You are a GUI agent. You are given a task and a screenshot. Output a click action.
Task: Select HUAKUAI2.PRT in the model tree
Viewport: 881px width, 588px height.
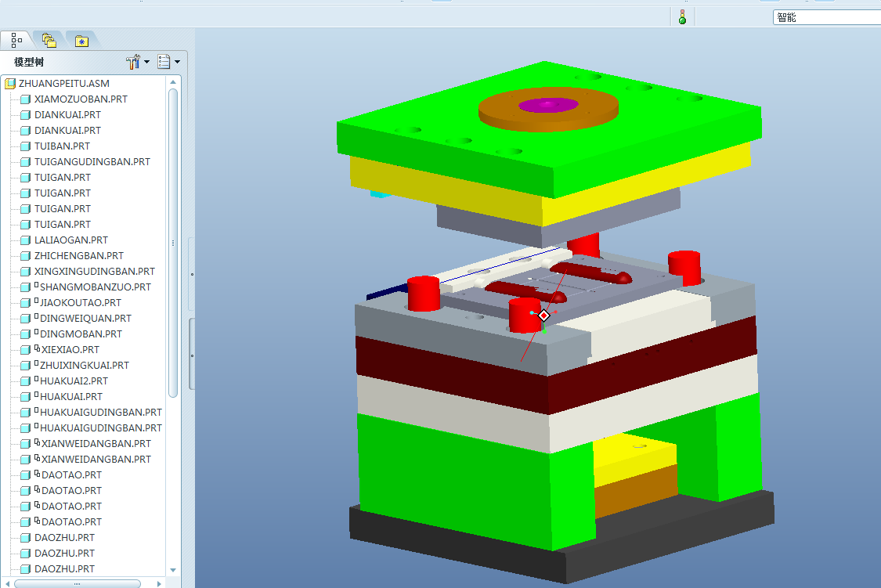pos(74,381)
